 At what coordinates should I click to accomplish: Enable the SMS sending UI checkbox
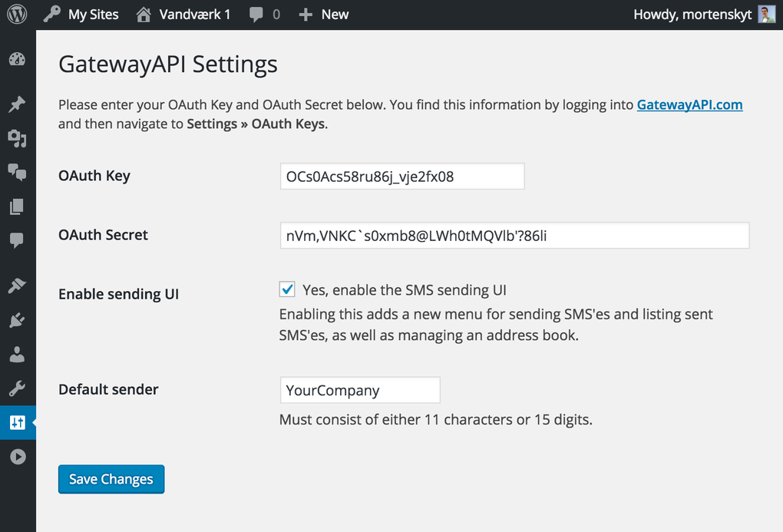[286, 289]
